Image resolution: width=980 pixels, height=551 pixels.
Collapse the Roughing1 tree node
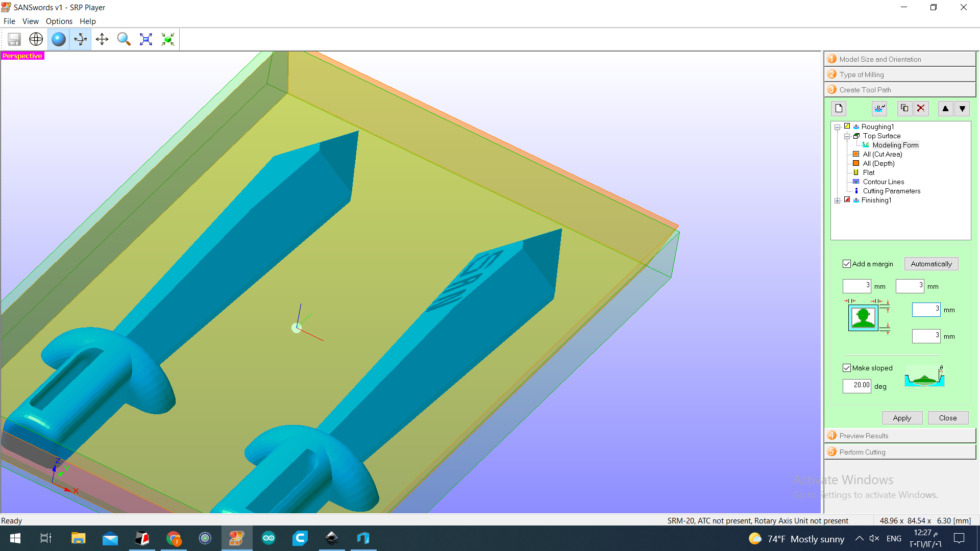[838, 127]
